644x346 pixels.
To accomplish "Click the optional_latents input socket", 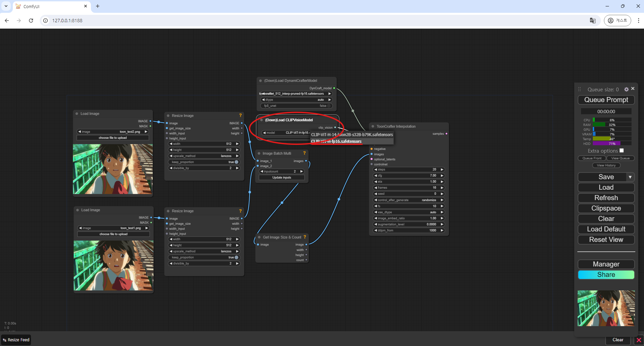I will (x=372, y=159).
